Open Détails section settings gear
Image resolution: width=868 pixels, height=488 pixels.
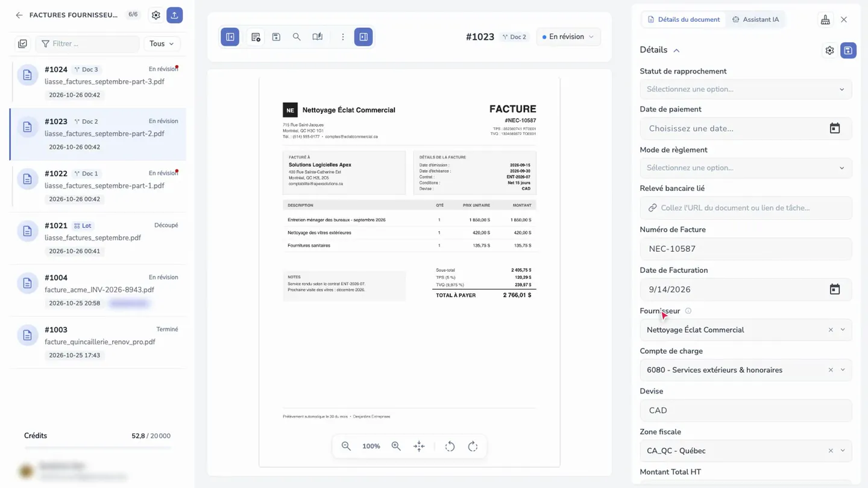pyautogui.click(x=829, y=51)
